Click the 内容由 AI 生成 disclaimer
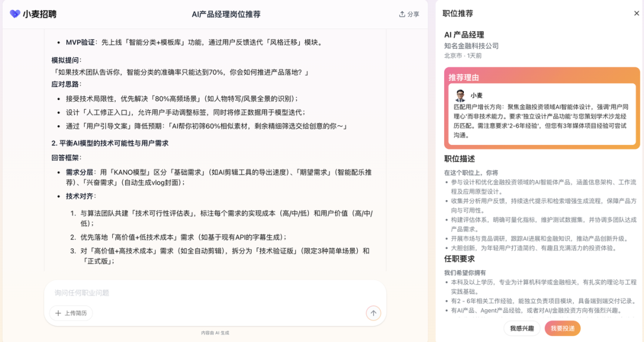The image size is (644, 342). pyautogui.click(x=215, y=332)
